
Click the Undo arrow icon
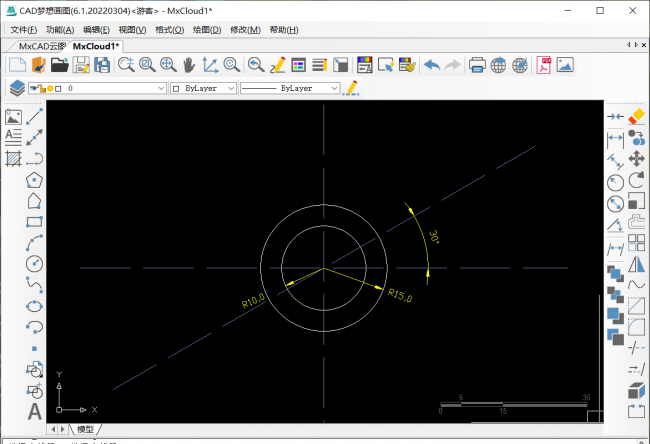pyautogui.click(x=432, y=65)
